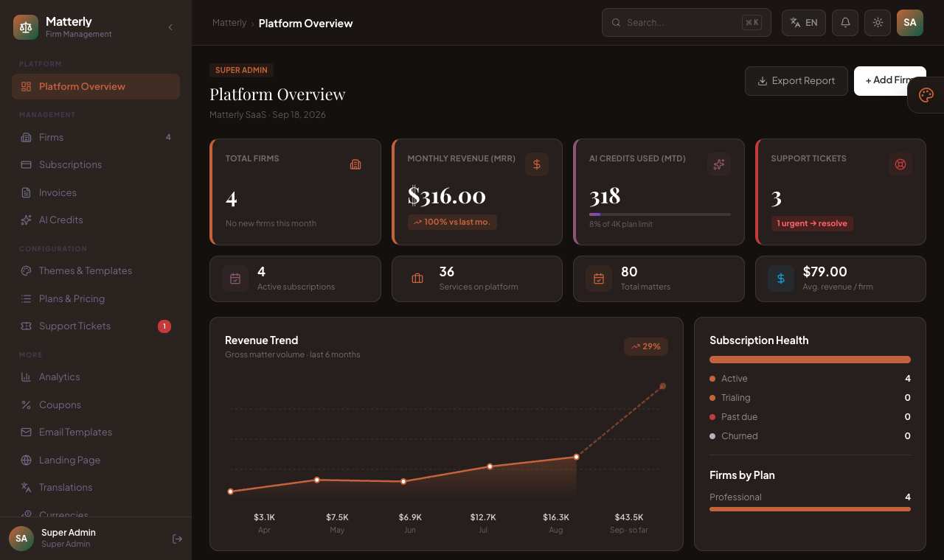Image resolution: width=944 pixels, height=560 pixels.
Task: Click the Monthly Revenue dollar icon
Action: pyautogui.click(x=537, y=164)
